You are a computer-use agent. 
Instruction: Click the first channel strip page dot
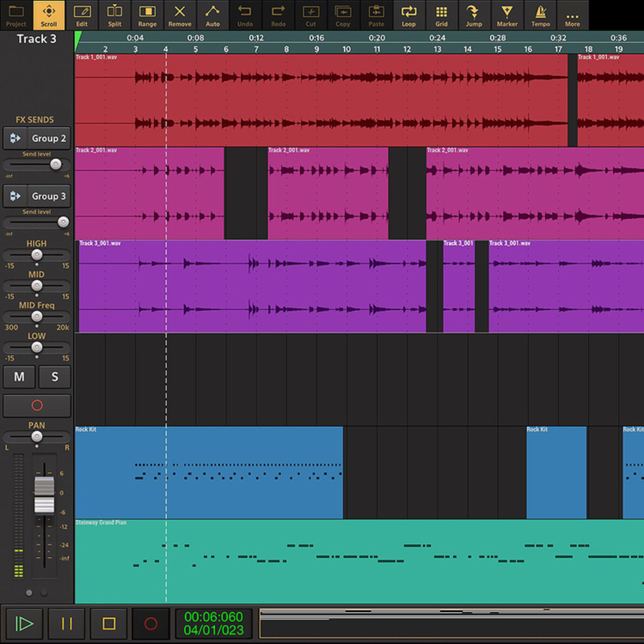pyautogui.click(x=29, y=593)
